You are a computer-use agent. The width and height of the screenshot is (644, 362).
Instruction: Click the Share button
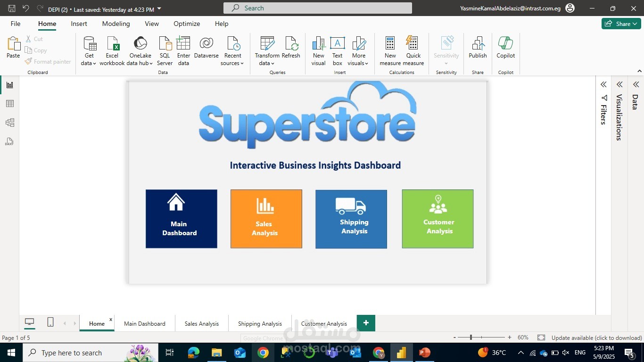pos(621,23)
